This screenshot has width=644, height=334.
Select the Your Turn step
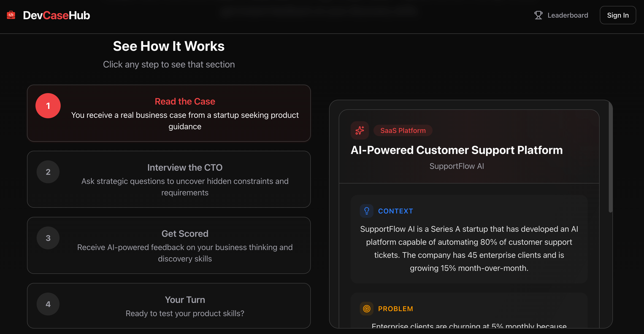point(185,300)
